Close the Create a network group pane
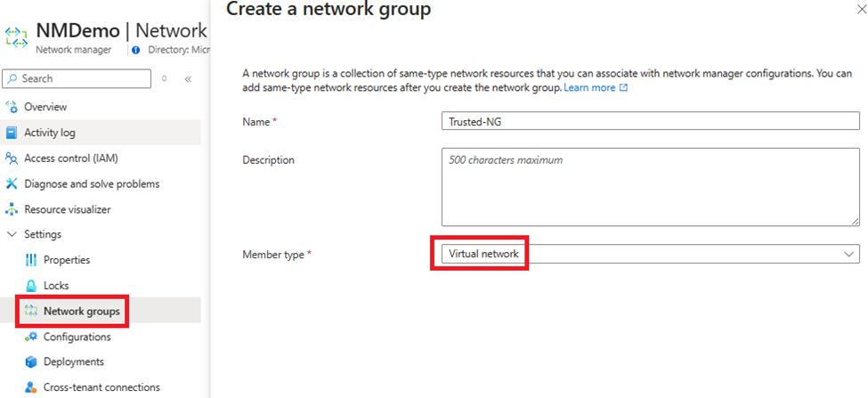 pos(859,11)
